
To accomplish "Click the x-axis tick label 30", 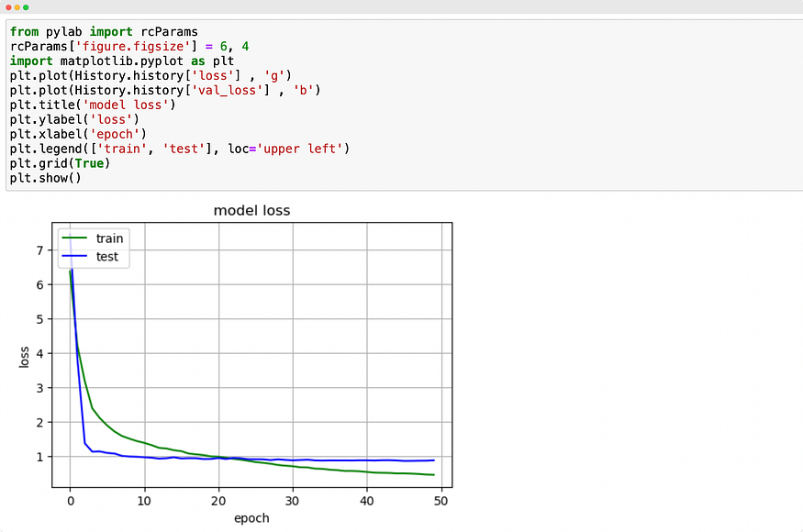I will tap(293, 501).
